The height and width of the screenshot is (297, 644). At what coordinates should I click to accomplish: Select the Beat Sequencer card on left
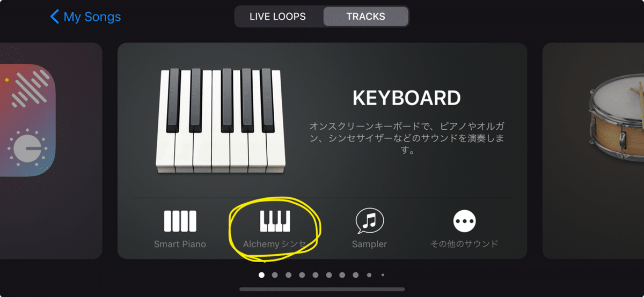(51, 151)
